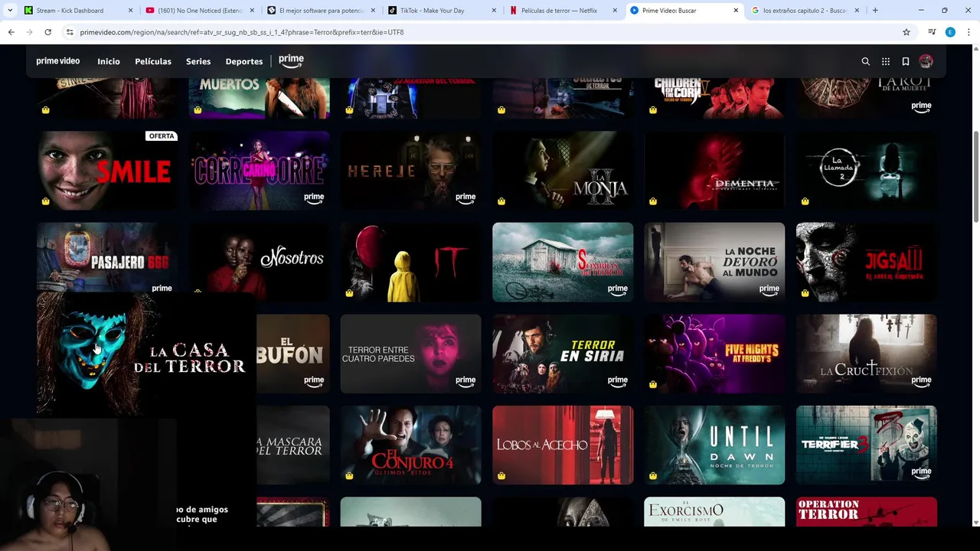This screenshot has height=551, width=980.
Task: Switch to the YouTube No One Noticed tab
Action: 199,11
